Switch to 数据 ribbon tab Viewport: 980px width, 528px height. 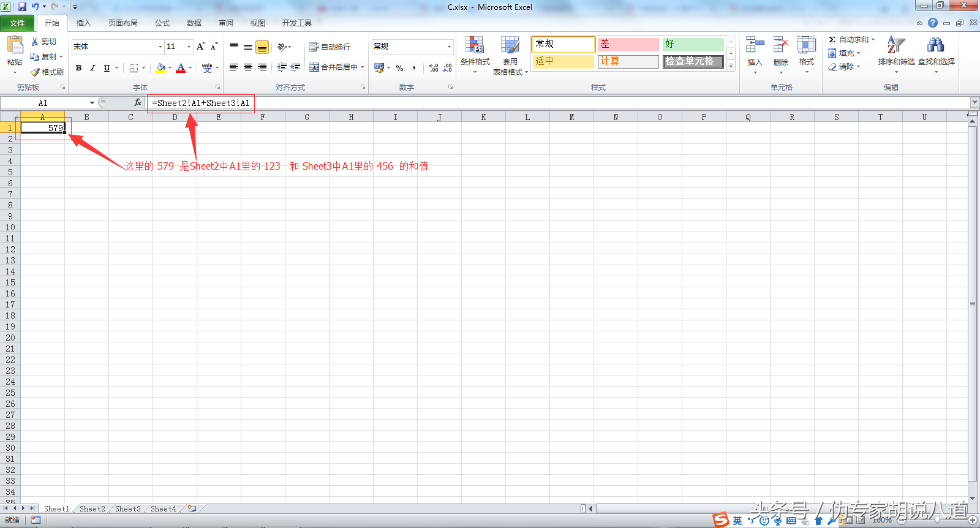tap(194, 23)
